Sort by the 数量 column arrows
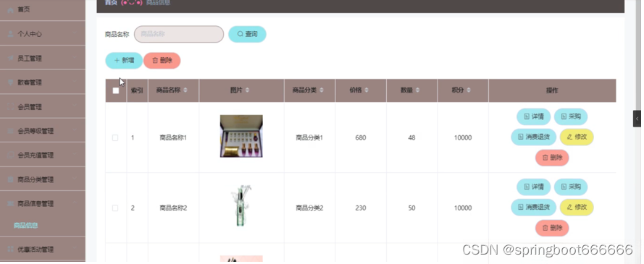 pos(417,90)
